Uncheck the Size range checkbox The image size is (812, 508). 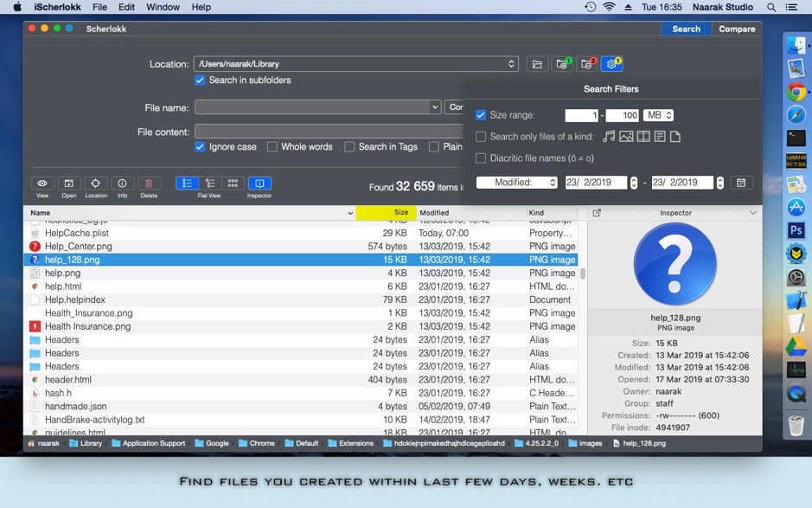pos(481,115)
